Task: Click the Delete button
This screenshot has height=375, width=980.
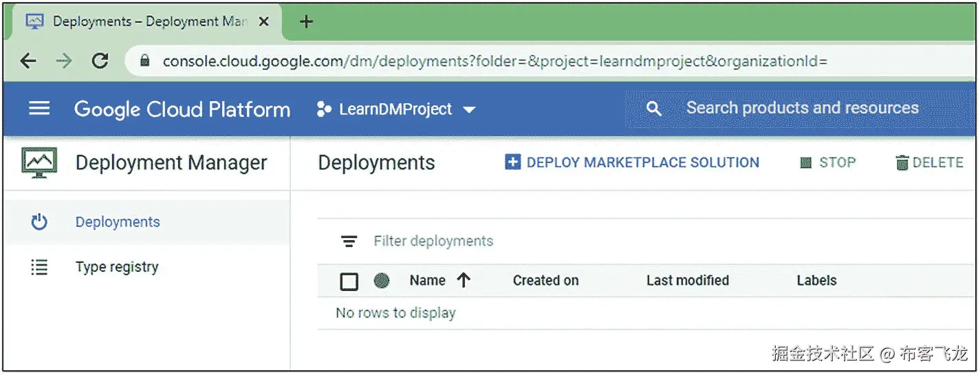Action: [929, 162]
